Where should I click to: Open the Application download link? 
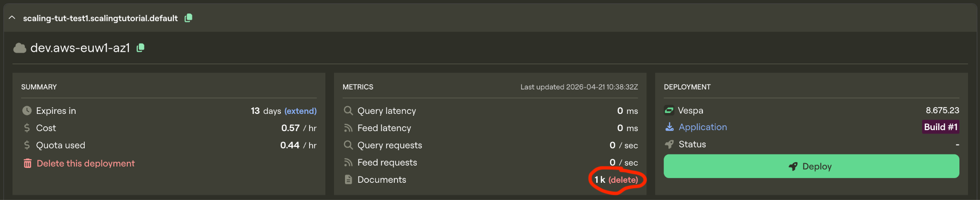click(702, 127)
